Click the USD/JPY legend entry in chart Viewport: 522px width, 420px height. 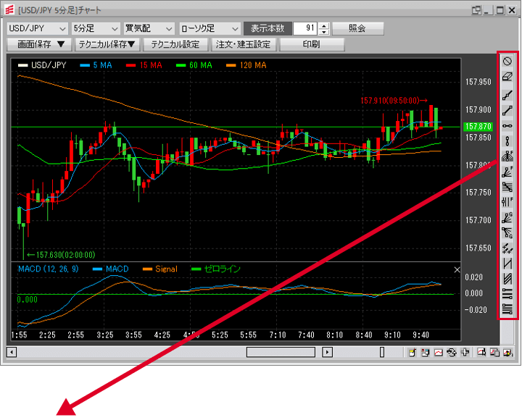42,65
